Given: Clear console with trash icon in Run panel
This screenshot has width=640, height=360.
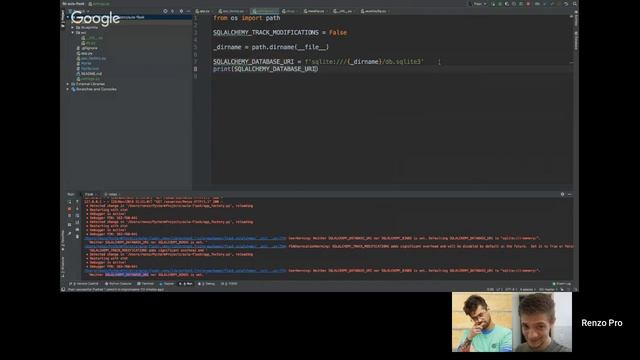Looking at the screenshot, I should [x=78, y=236].
